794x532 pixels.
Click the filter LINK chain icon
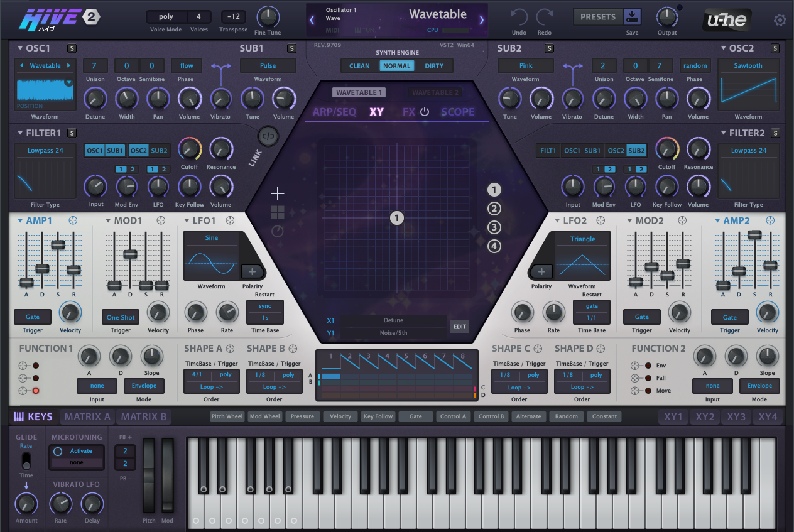click(269, 136)
